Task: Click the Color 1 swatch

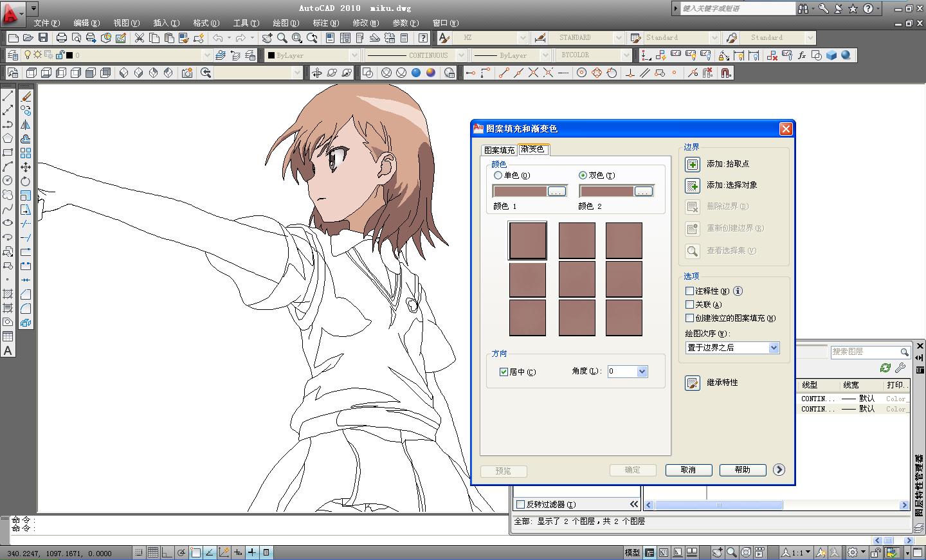Action: (x=520, y=192)
